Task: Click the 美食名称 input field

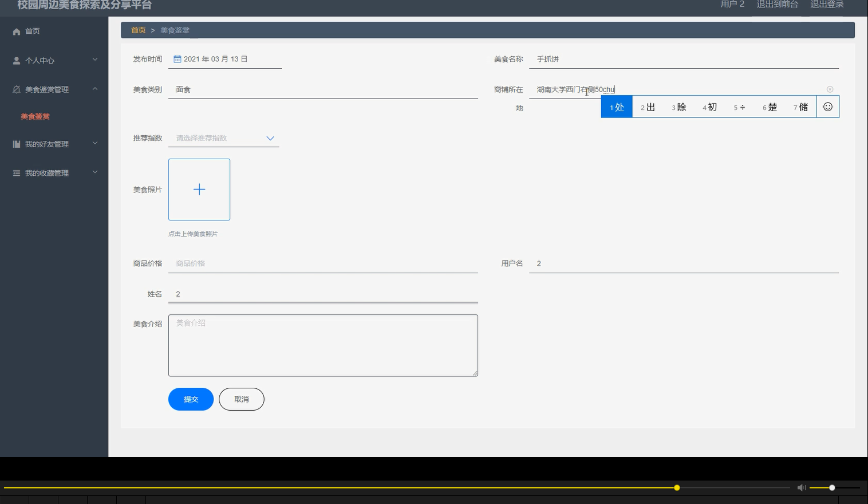Action: click(x=684, y=59)
